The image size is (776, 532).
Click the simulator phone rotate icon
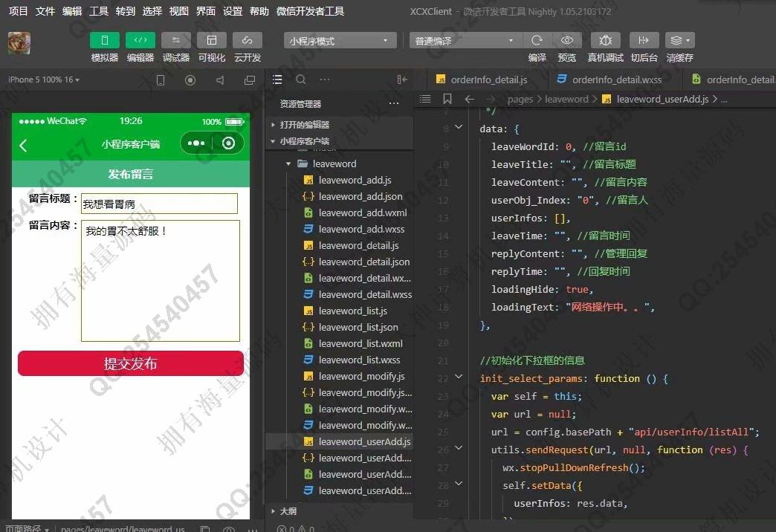tap(161, 80)
